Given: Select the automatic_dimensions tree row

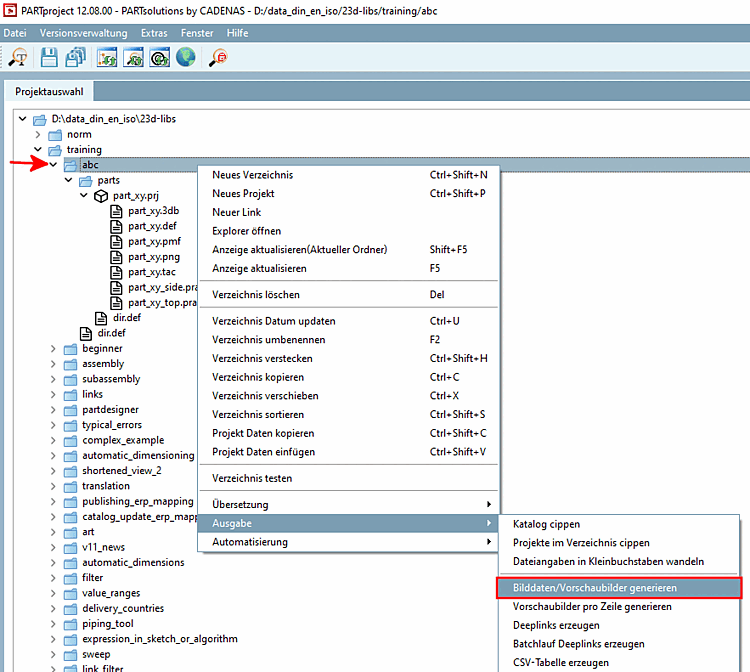Looking at the screenshot, I should click(x=133, y=562).
